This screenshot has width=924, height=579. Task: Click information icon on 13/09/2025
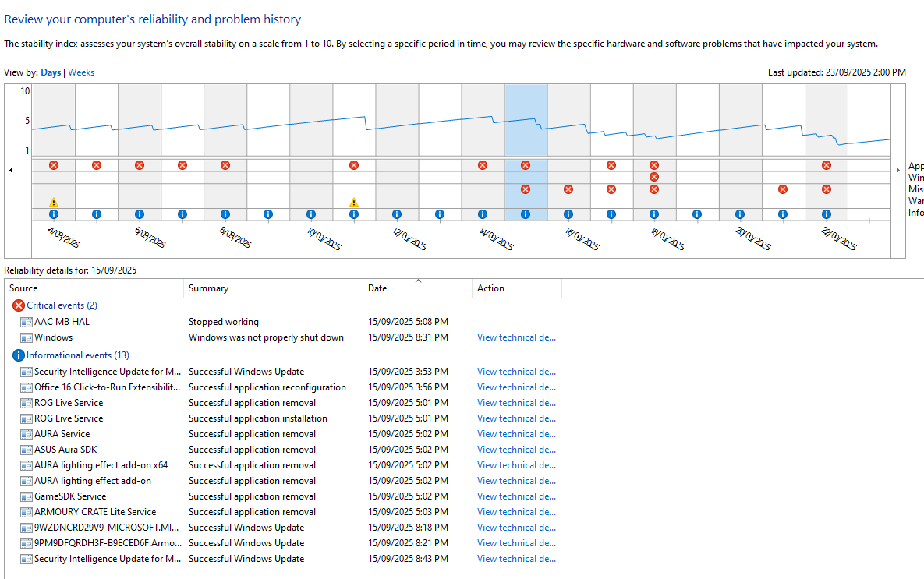coord(440,214)
